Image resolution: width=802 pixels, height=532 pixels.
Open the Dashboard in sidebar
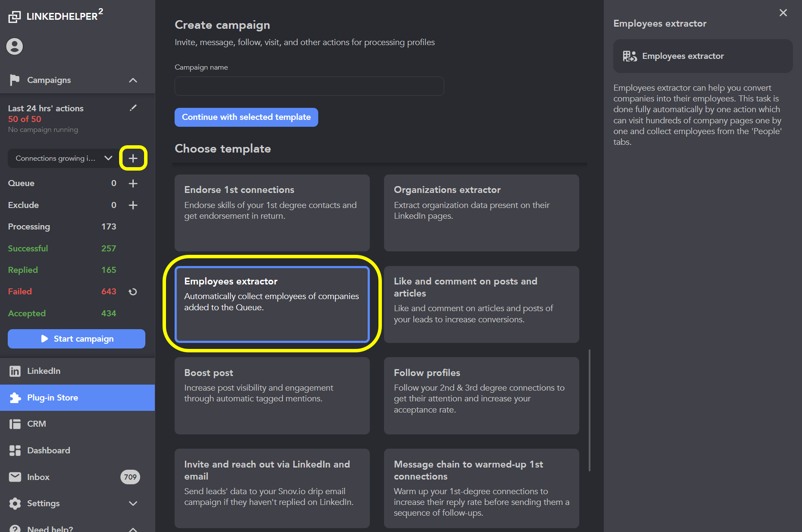point(48,450)
